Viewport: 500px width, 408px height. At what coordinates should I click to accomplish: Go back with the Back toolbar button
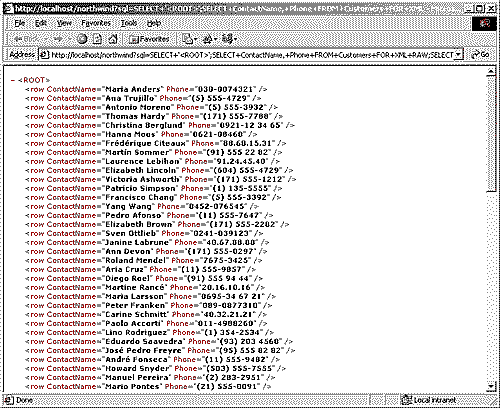click(27, 39)
